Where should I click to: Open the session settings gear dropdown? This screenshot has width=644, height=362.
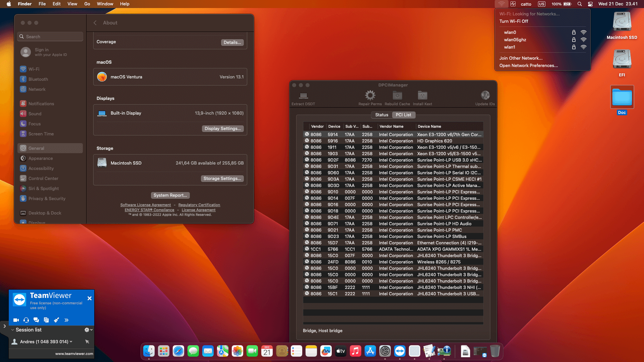[87, 330]
